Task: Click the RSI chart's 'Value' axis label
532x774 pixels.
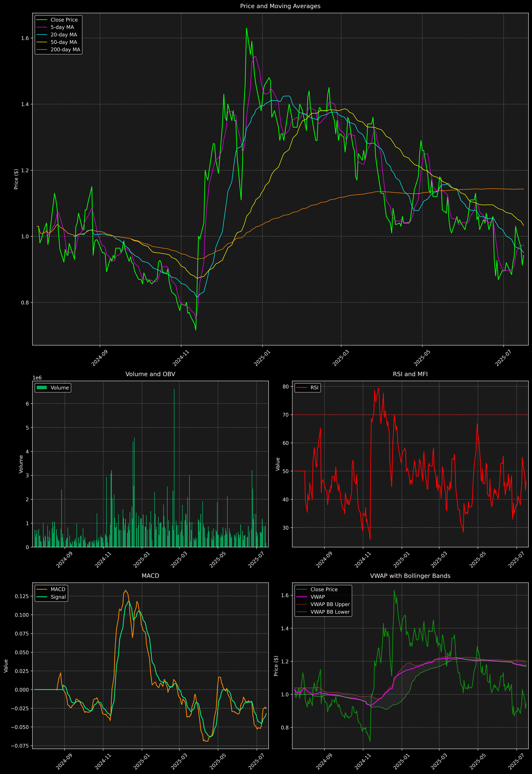Action: coord(278,464)
